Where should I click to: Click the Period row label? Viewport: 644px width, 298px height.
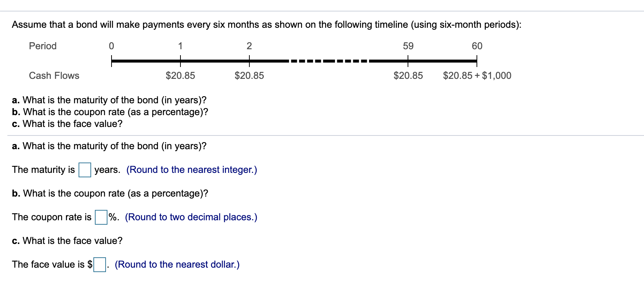click(x=42, y=46)
